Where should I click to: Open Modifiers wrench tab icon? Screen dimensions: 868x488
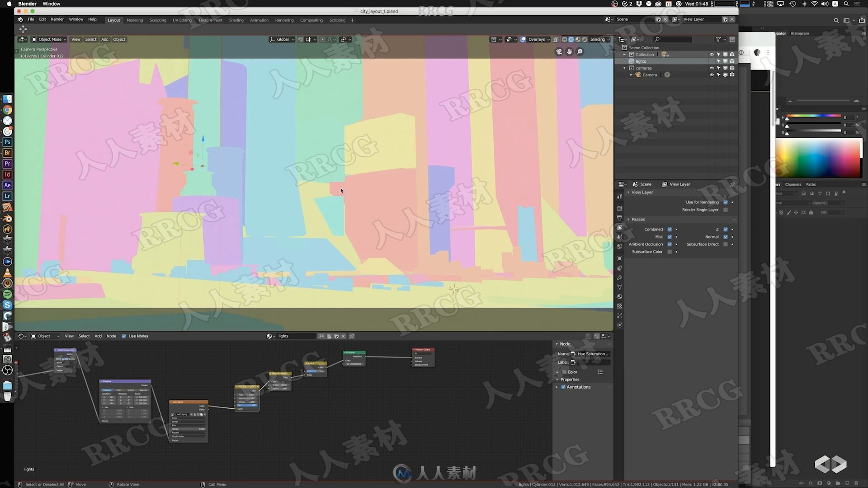coord(620,277)
